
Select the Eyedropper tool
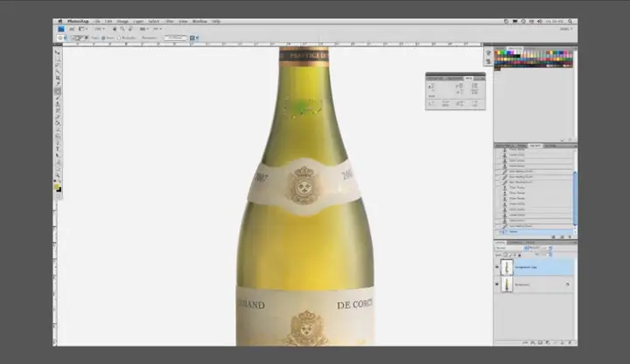tap(58, 84)
